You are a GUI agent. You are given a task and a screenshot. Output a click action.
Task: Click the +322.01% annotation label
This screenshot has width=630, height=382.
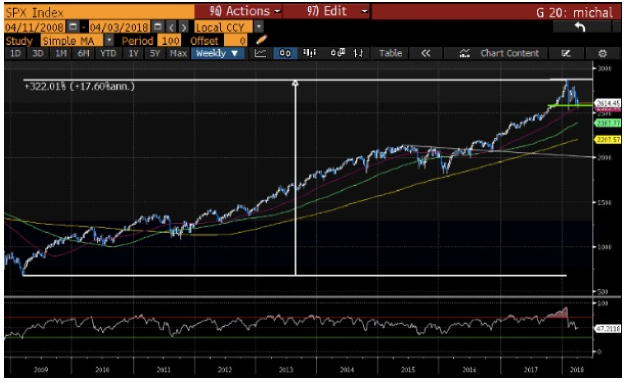pos(80,86)
